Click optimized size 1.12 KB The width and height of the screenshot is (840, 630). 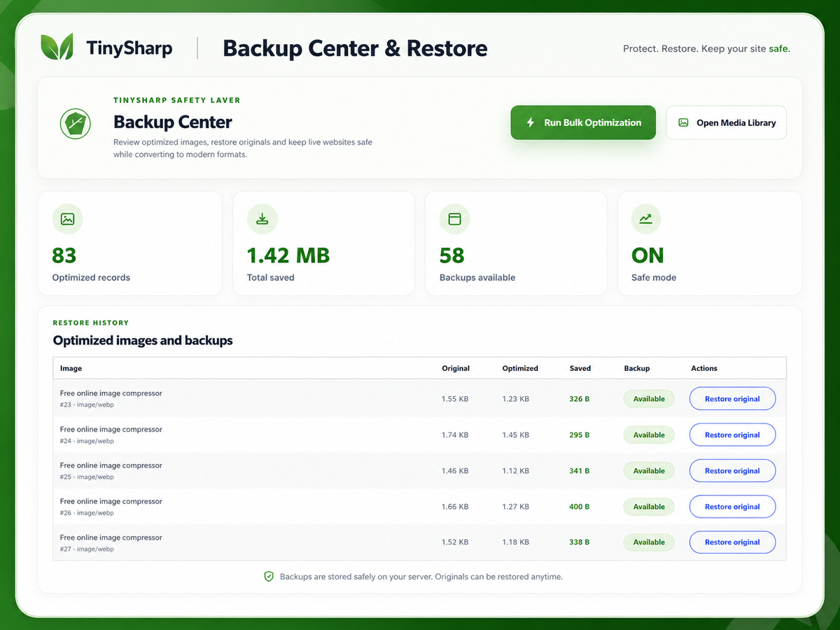(516, 471)
